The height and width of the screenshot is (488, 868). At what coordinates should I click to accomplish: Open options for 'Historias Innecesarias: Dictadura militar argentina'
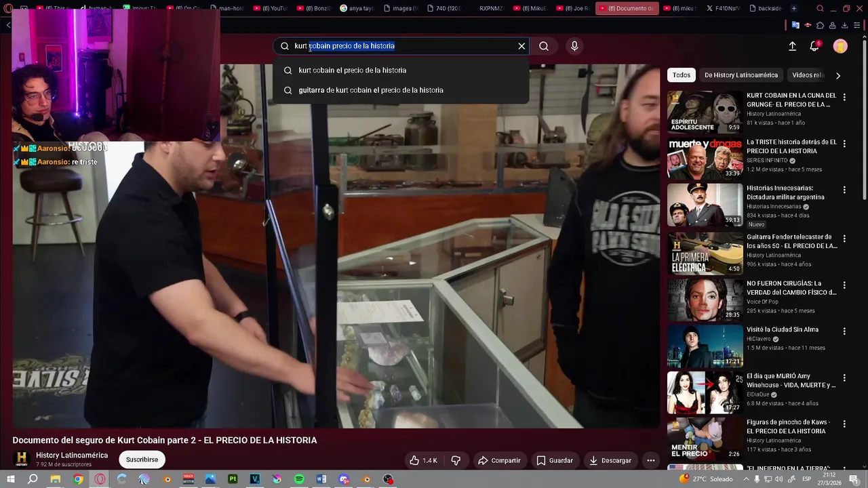[844, 190]
